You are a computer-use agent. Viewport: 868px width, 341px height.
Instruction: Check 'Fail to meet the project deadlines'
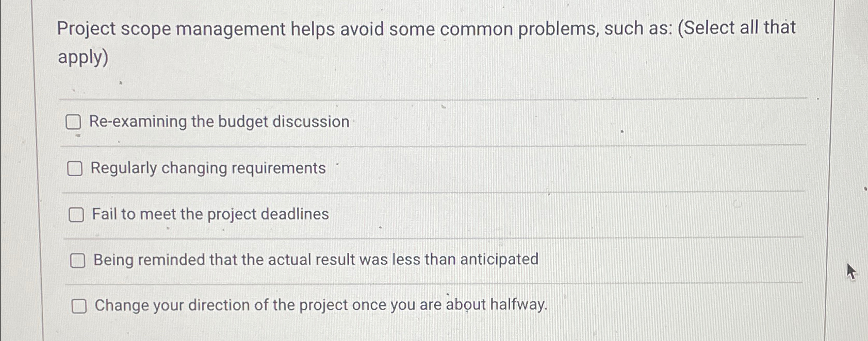point(76,214)
